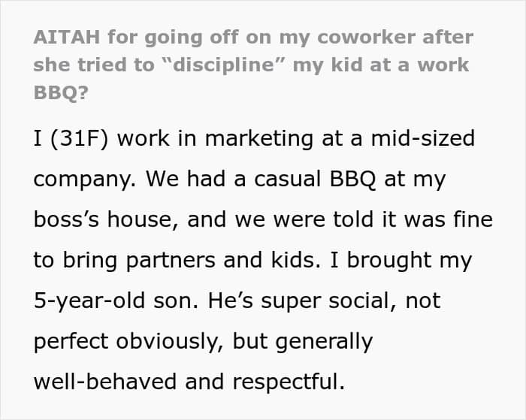526x420 pixels.
Task: Click the word "partners" in the paragraph
Action: pos(171,261)
